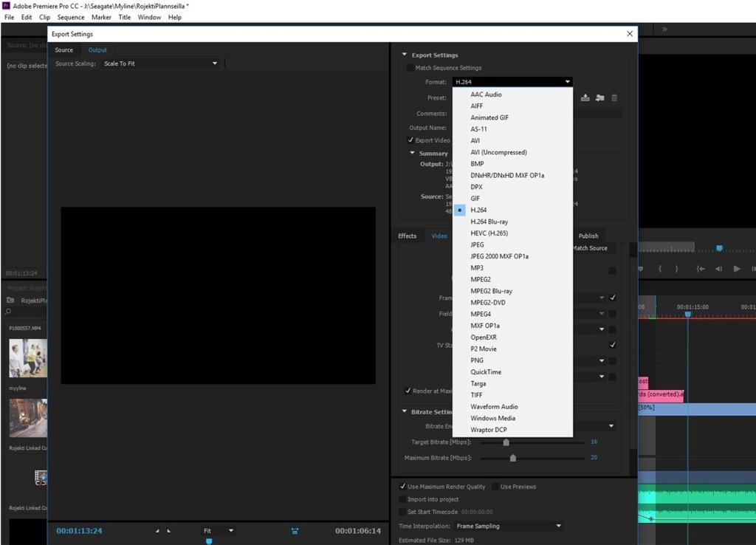Open the Source Scaling dropdown
Image resolution: width=756 pixels, height=545 pixels.
(160, 64)
